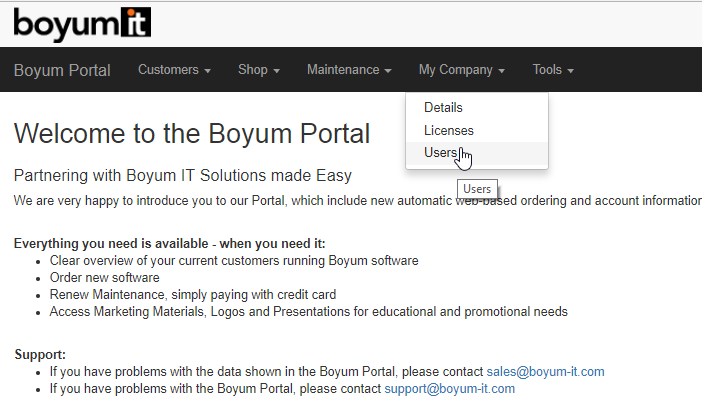The height and width of the screenshot is (402, 702).
Task: Expand the Maintenance dropdown menu
Action: click(349, 70)
